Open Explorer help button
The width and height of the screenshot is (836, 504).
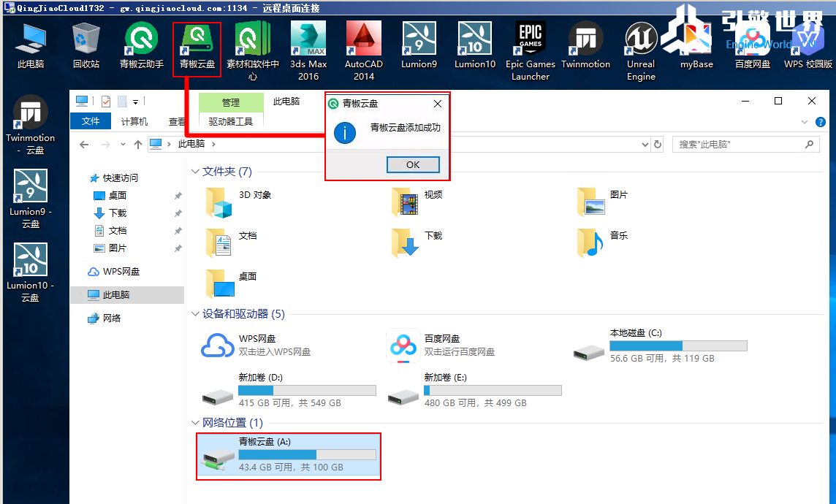coord(821,122)
